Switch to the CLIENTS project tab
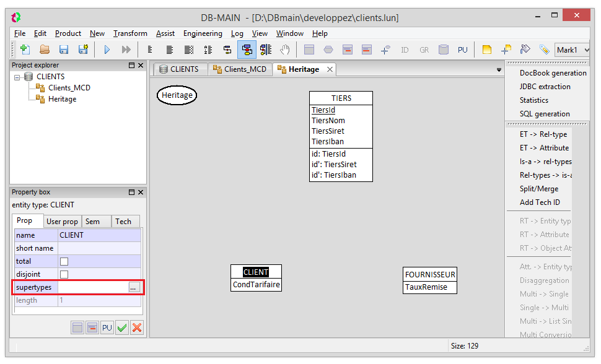The height and width of the screenshot is (364, 601). pos(180,69)
